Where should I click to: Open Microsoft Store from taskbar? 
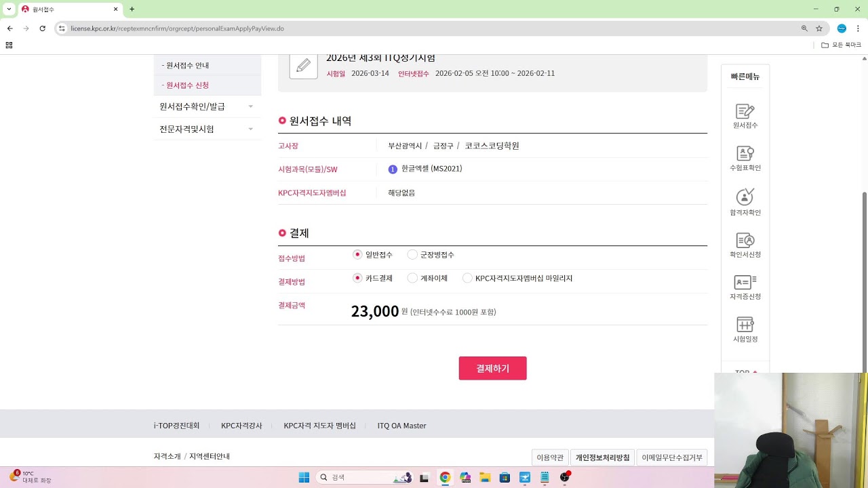[x=505, y=477]
